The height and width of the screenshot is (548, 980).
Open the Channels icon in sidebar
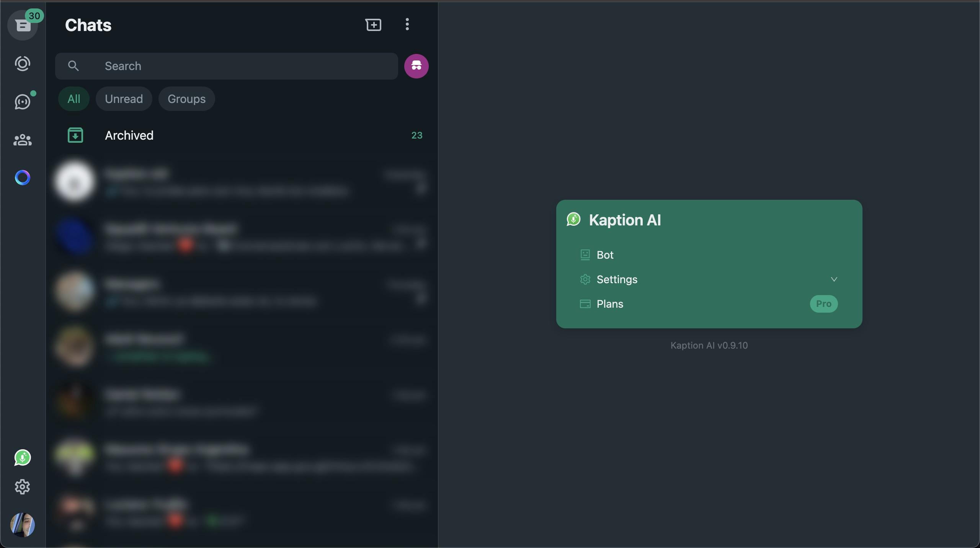click(23, 102)
